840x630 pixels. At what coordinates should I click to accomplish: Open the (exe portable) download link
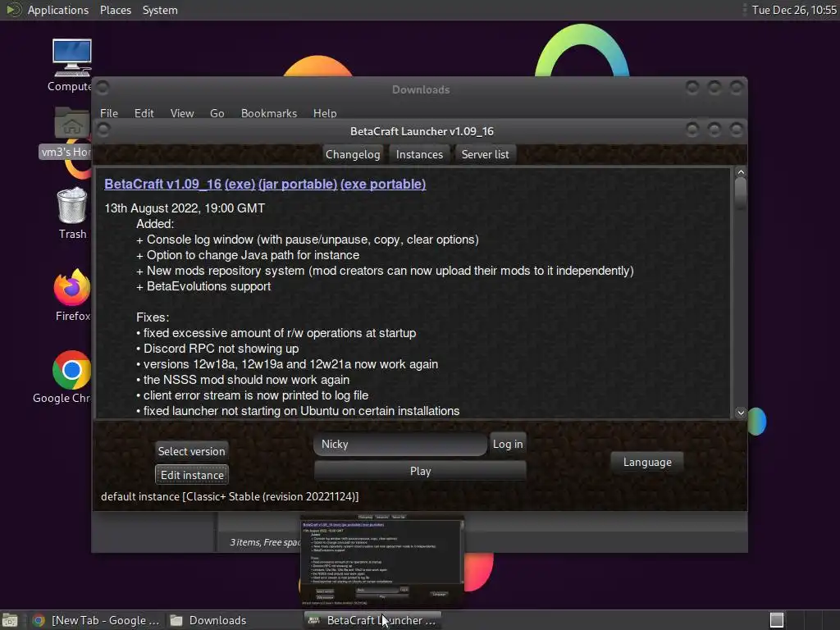pyautogui.click(x=383, y=184)
